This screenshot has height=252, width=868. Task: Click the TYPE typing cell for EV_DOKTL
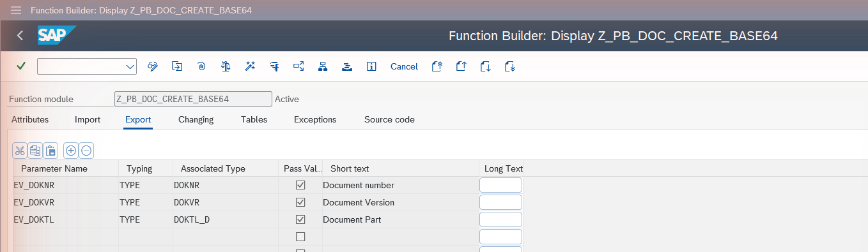coord(146,219)
